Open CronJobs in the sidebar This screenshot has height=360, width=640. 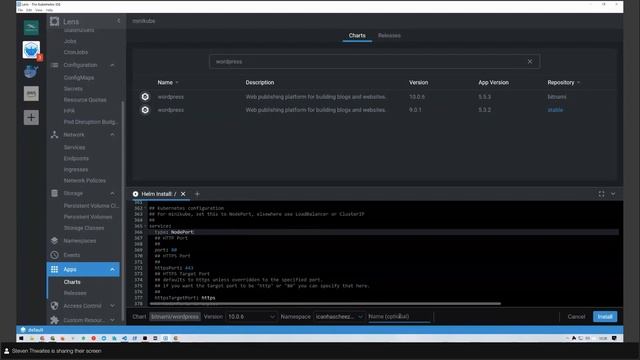(76, 52)
